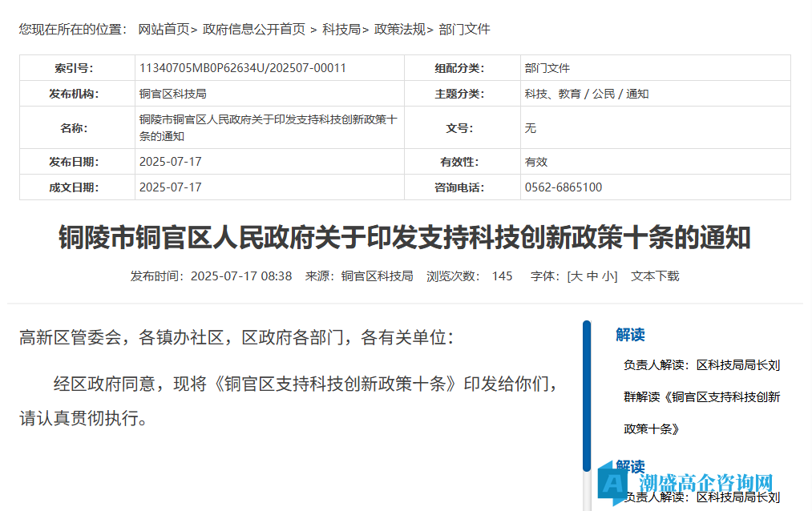This screenshot has height=511, width=812.
Task: Click the phone number 0562-6865100
Action: click(563, 187)
